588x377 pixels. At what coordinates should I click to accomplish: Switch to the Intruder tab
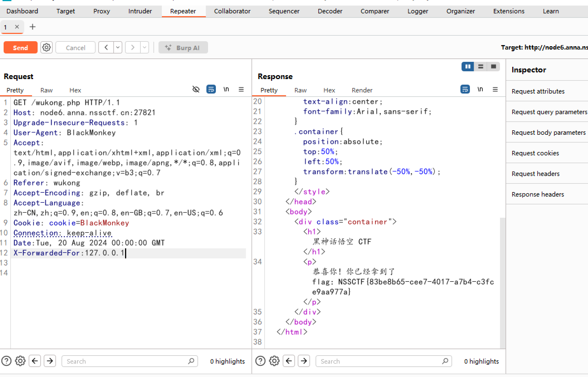click(140, 11)
